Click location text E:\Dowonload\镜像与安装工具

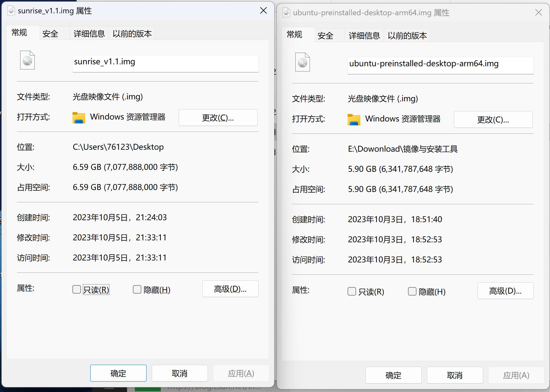403,149
